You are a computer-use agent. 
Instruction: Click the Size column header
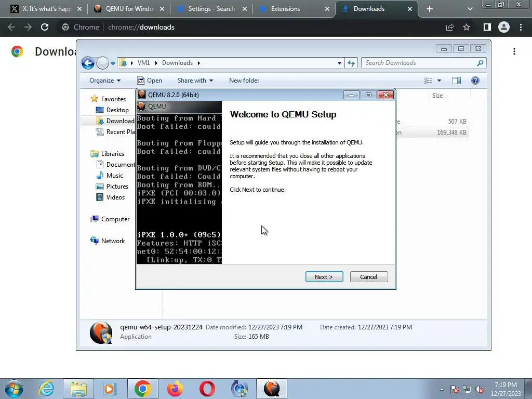point(437,96)
